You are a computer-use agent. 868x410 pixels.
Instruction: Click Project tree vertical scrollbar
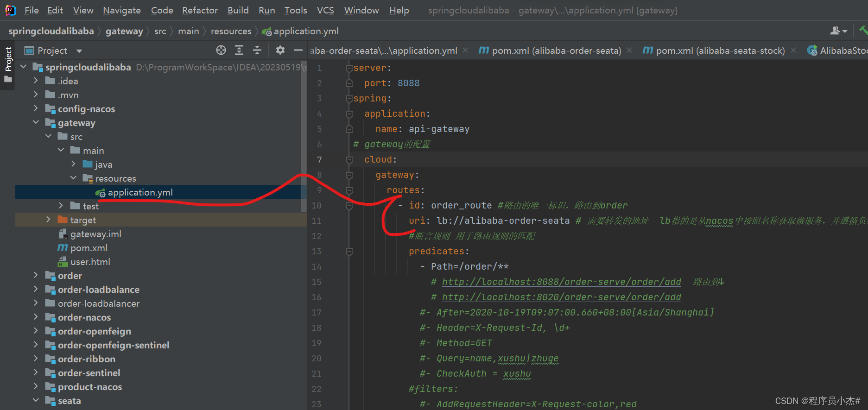304,137
